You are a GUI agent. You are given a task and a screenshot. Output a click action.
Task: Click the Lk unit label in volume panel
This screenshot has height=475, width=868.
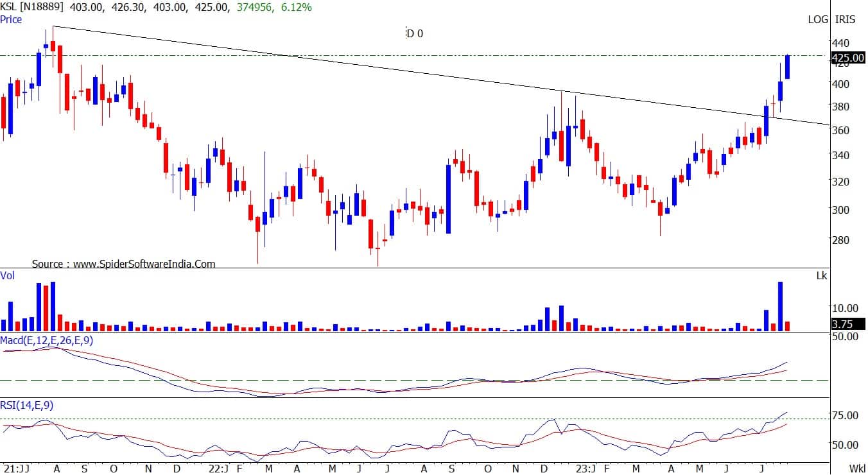click(821, 275)
